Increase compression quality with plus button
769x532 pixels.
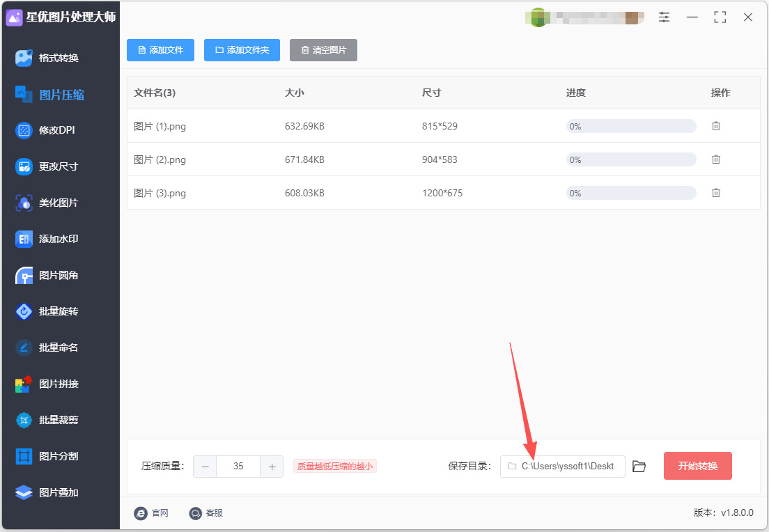pyautogui.click(x=272, y=467)
